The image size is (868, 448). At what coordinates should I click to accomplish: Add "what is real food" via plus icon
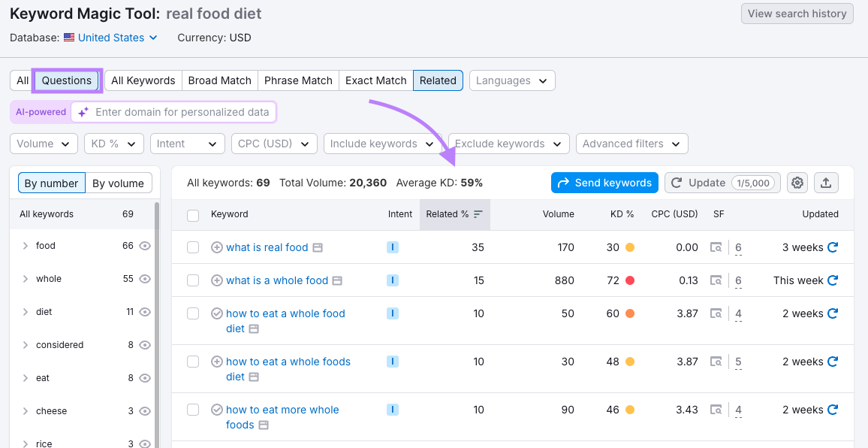(x=216, y=247)
